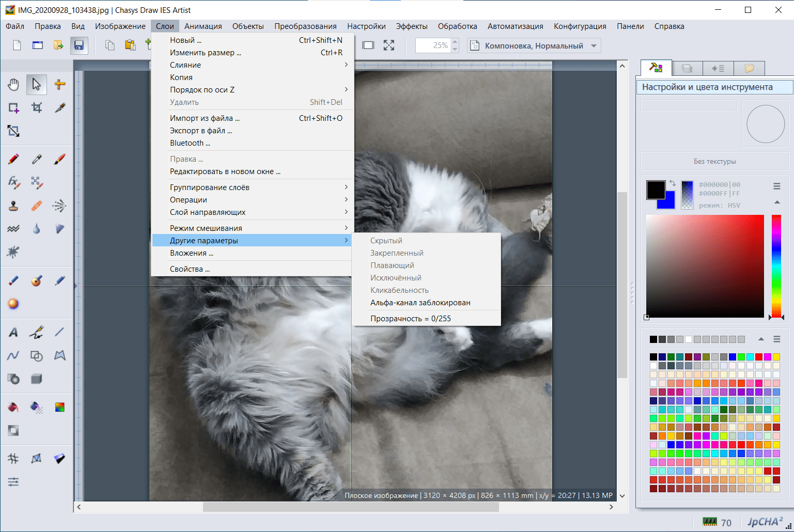
Task: Click 'Редактировать в новом окне ...'
Action: (x=253, y=171)
